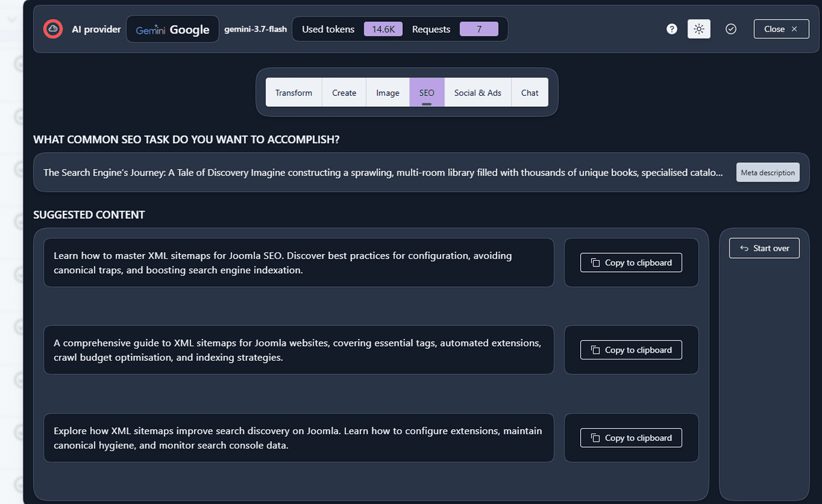This screenshot has width=822, height=504.
Task: Open the Chat tab
Action: click(530, 92)
